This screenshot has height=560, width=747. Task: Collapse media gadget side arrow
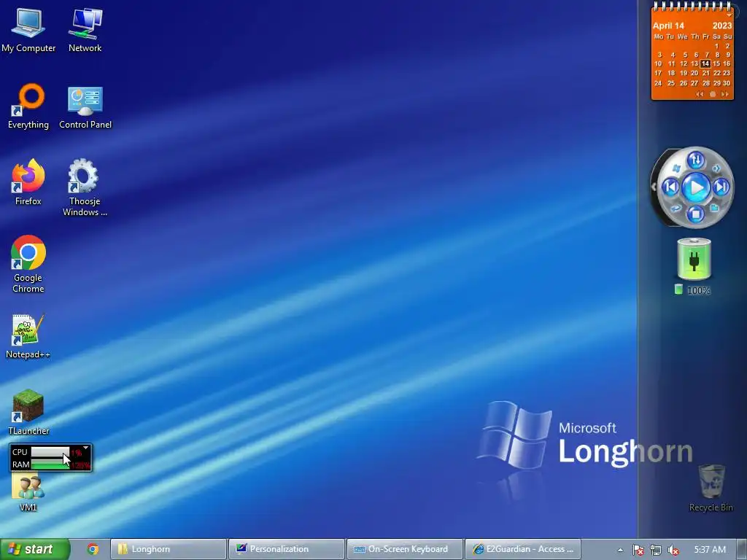654,187
